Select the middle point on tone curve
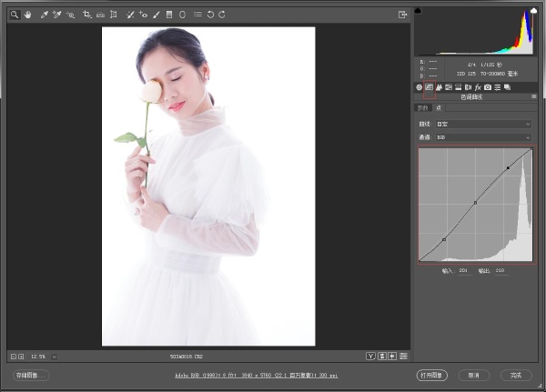The image size is (546, 392). [x=475, y=203]
